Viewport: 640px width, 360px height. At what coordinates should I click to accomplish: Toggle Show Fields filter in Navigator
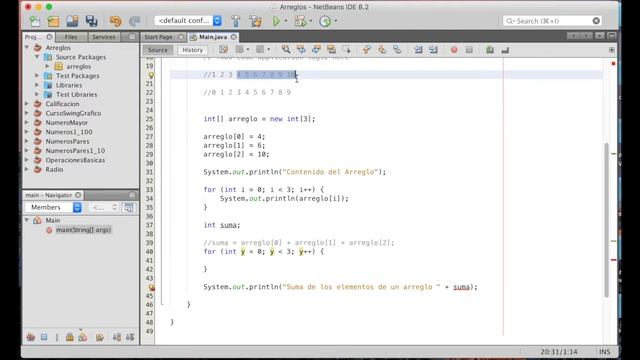(x=44, y=337)
